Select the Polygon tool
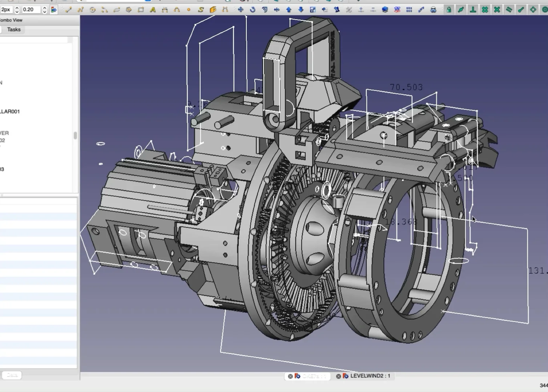548x392 pixels. point(128,9)
